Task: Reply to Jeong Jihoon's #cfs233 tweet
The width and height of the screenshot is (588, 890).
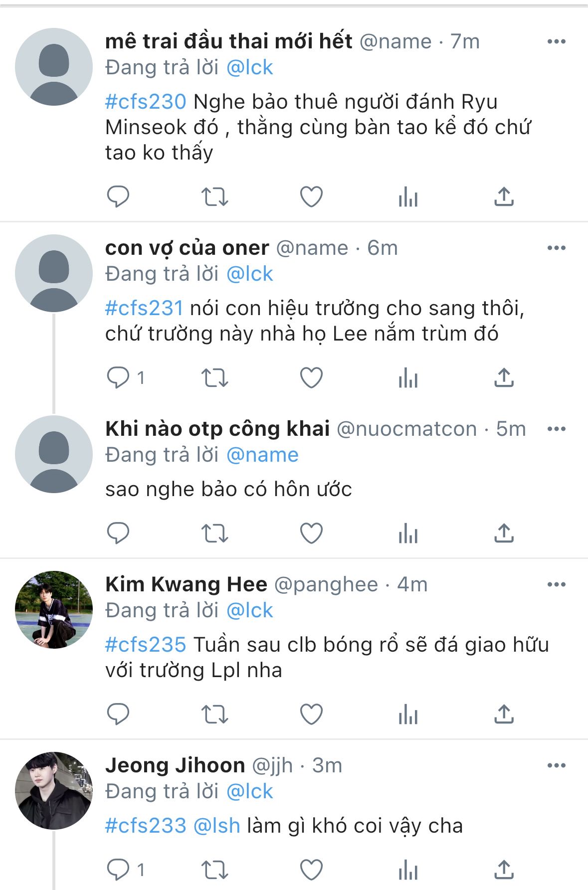Action: (118, 870)
